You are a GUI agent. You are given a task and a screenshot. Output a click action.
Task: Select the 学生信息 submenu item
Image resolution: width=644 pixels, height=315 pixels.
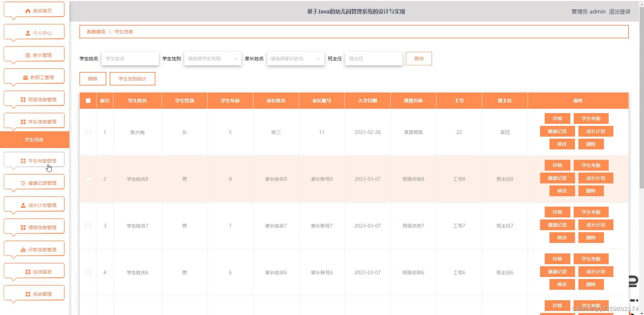coord(34,140)
